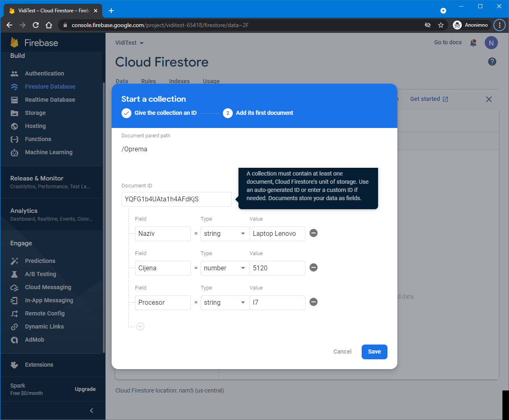This screenshot has height=420, width=509.
Task: Open In-App Messaging icon
Action: (x=14, y=300)
